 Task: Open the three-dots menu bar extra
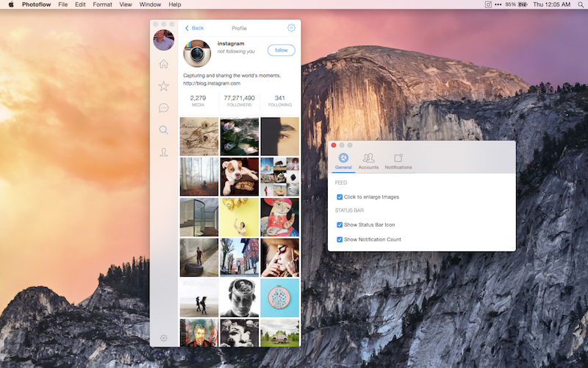coord(498,4)
